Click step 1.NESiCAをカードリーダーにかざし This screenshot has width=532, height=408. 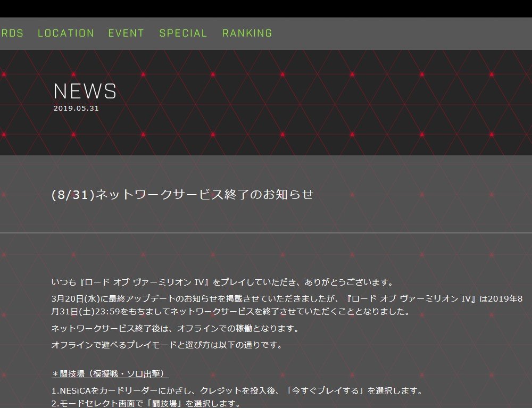237,390
